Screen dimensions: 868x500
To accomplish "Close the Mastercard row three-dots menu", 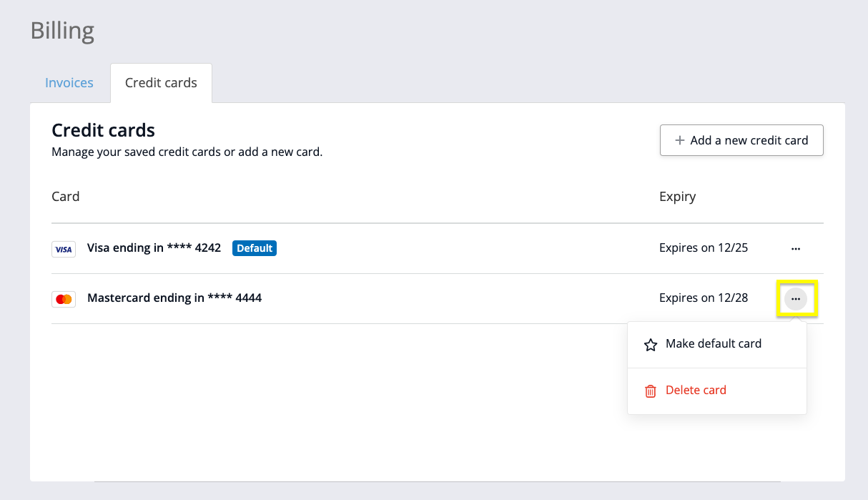I will 796,299.
